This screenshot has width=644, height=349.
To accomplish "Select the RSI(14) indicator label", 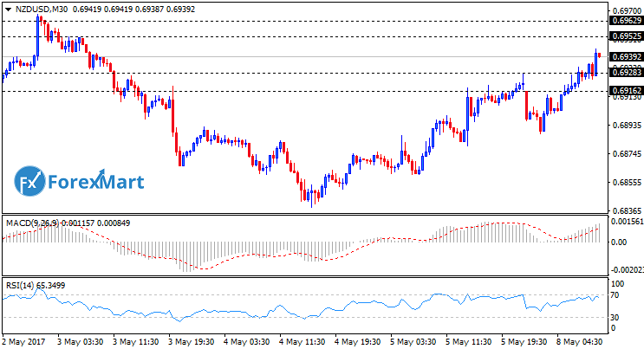I will coord(22,284).
